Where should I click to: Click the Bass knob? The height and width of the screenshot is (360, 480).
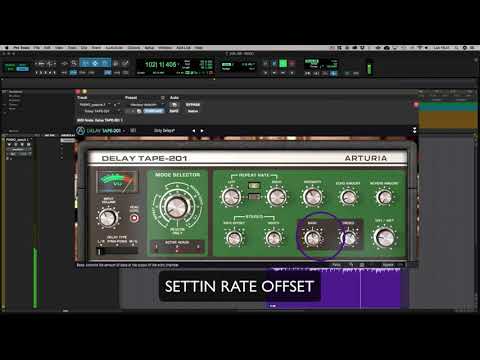click(312, 238)
